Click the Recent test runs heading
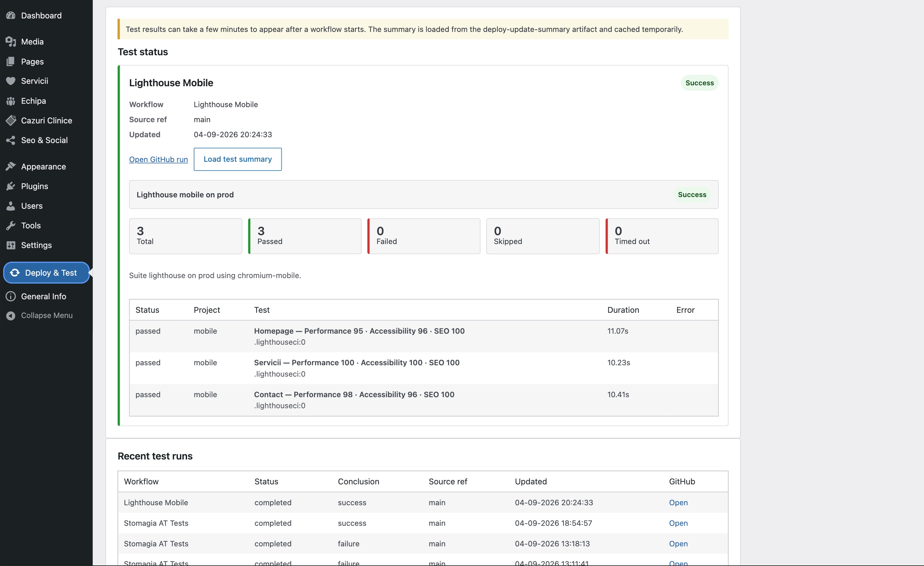Image resolution: width=924 pixels, height=566 pixels. [x=155, y=456]
